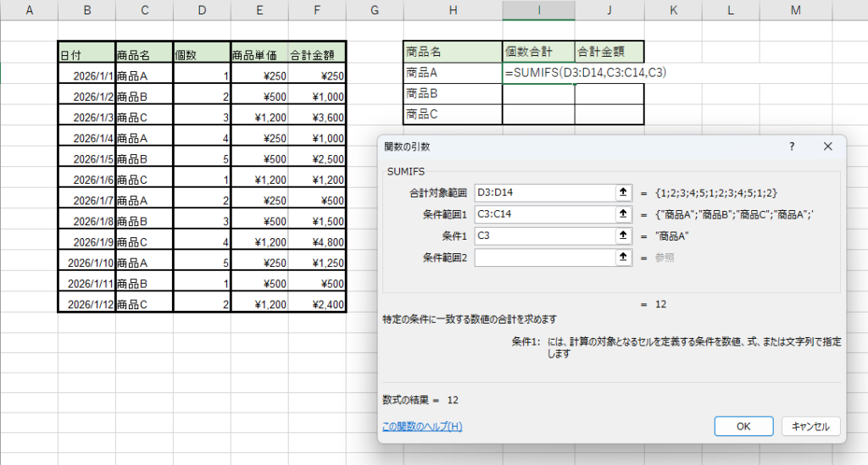Click the empty 条件範囲2 input field
This screenshot has height=465, width=868.
click(543, 257)
